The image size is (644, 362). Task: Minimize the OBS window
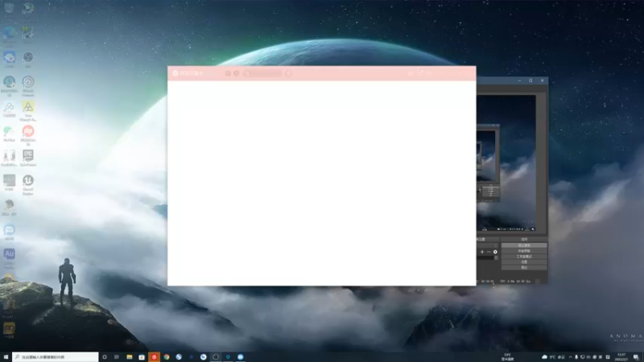pos(519,80)
